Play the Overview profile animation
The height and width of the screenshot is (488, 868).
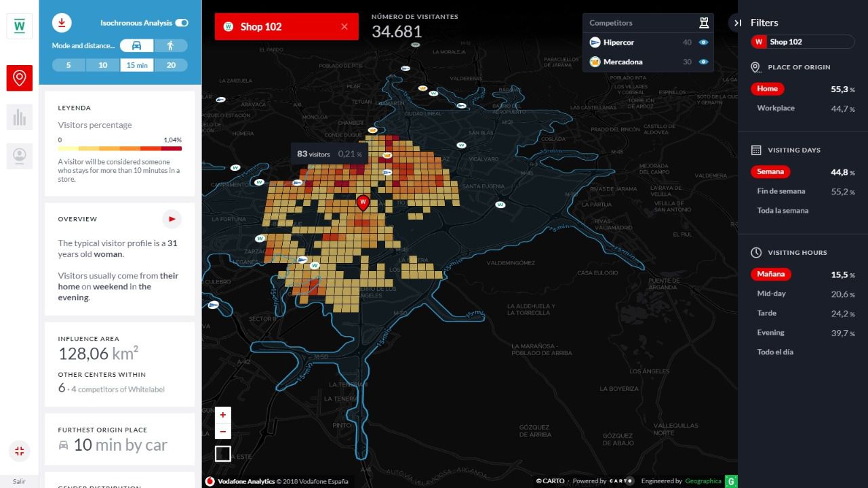(172, 219)
